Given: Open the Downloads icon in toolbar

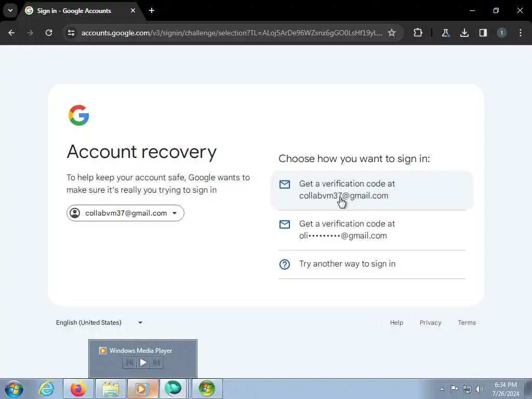Looking at the screenshot, I should tap(464, 33).
